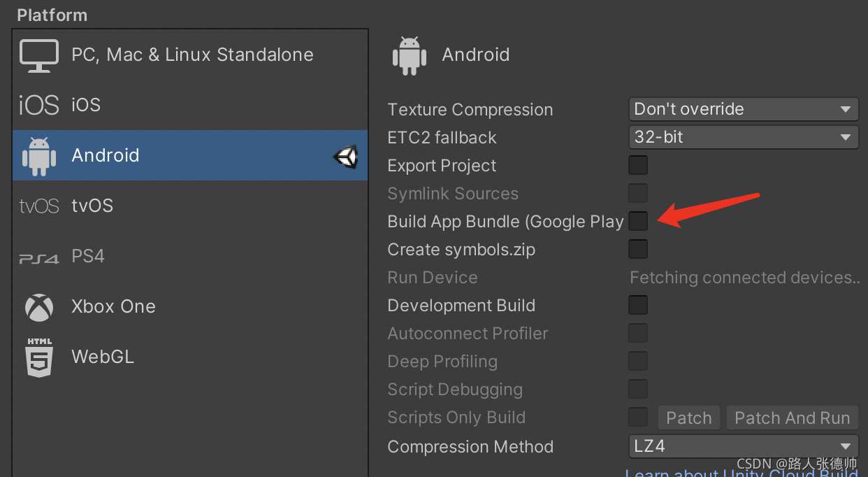Click the Android icon in the settings header
The height and width of the screenshot is (477, 868).
409,54
